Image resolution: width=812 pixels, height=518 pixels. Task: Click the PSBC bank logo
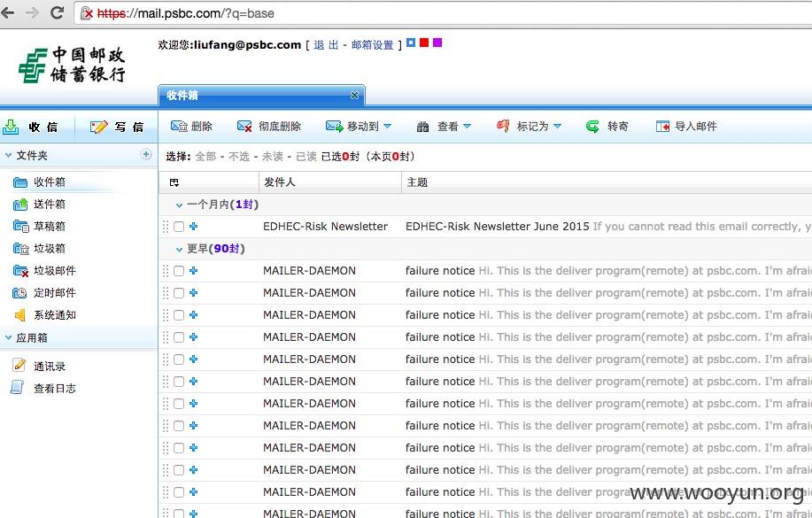point(72,66)
